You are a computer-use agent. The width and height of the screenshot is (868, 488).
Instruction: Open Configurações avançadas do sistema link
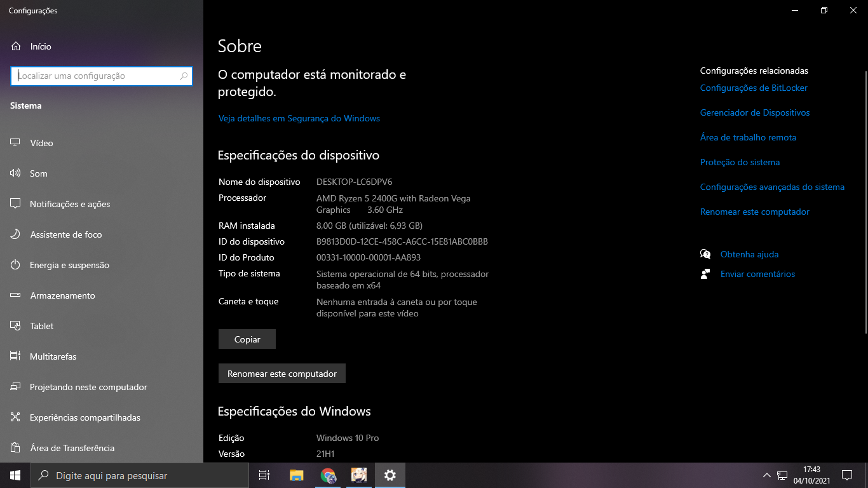(772, 187)
